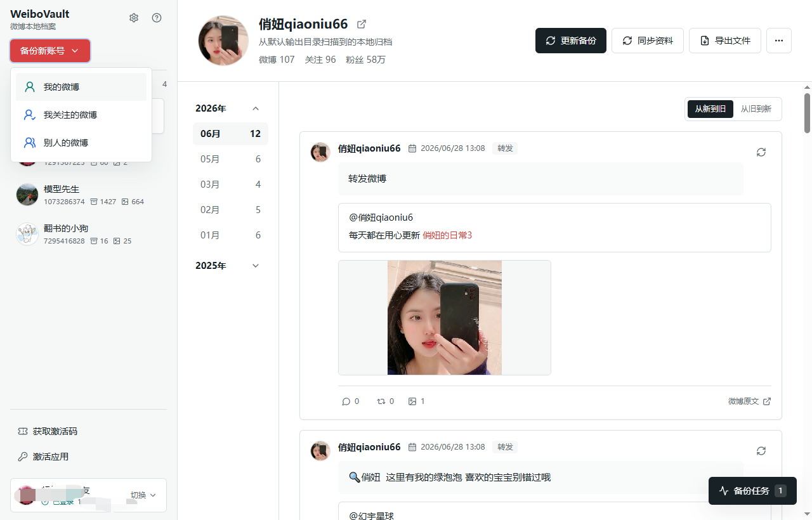Select 02月 in the timeline
The height and width of the screenshot is (520, 812).
(x=230, y=210)
